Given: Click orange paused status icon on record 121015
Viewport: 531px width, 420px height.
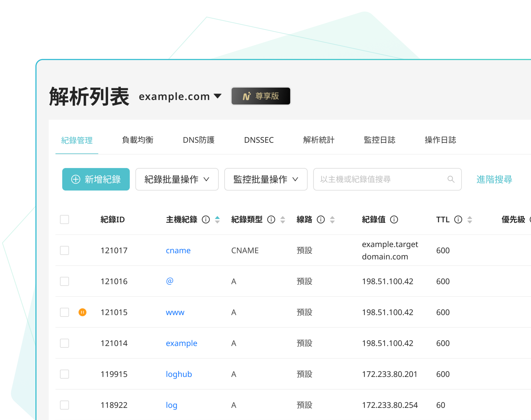Looking at the screenshot, I should coord(82,312).
